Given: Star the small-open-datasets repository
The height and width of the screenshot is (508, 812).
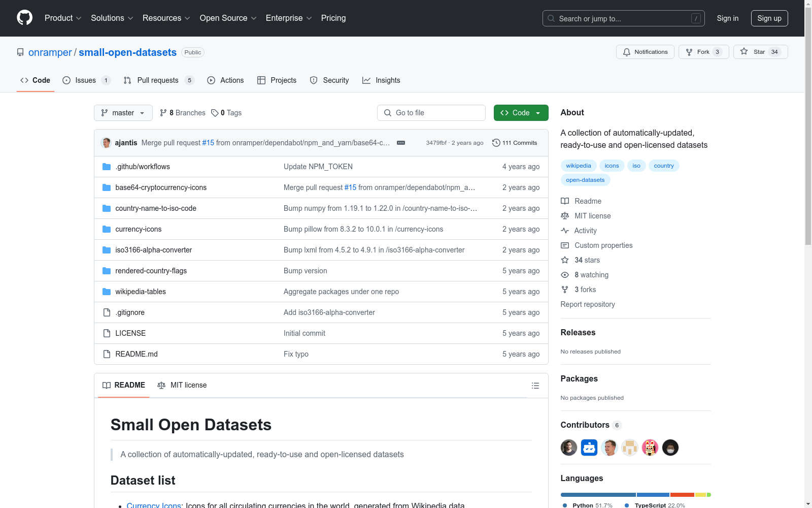Looking at the screenshot, I should [760, 52].
